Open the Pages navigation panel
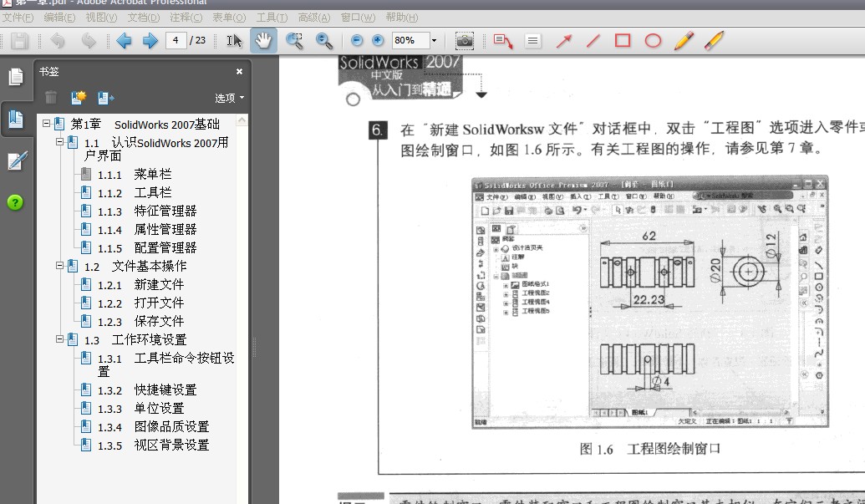Image resolution: width=865 pixels, height=504 pixels. coord(16,77)
